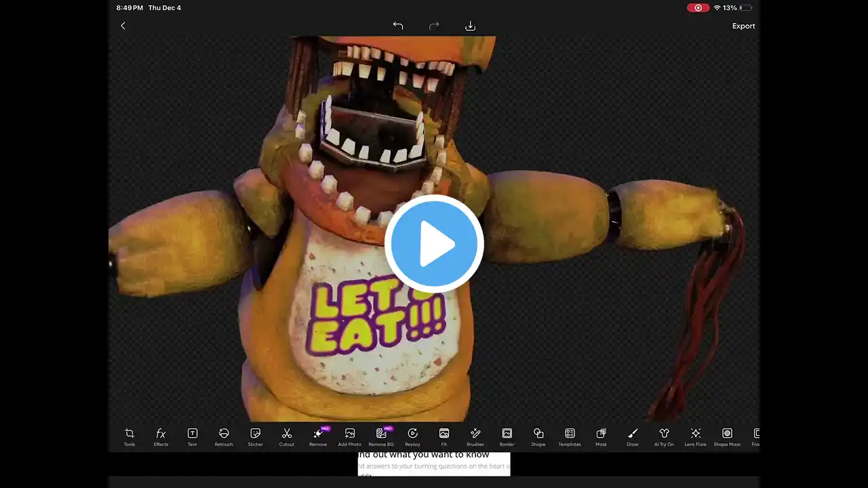The image size is (868, 488).
Task: Select the Shape tool
Action: click(538, 436)
